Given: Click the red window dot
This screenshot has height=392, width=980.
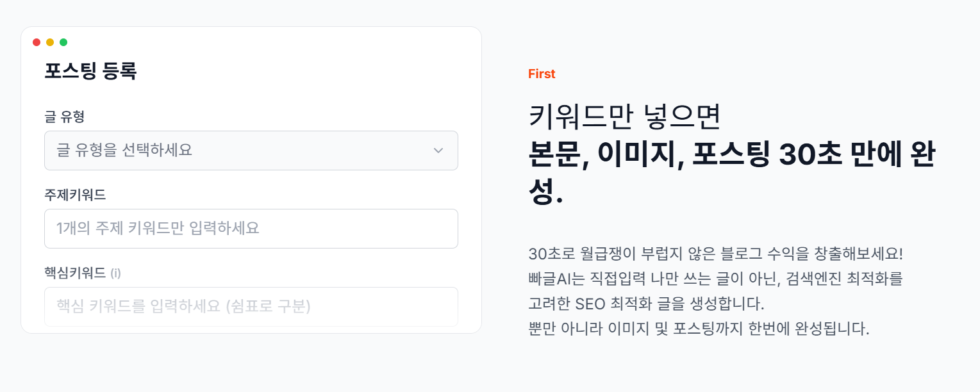Looking at the screenshot, I should pos(37,42).
